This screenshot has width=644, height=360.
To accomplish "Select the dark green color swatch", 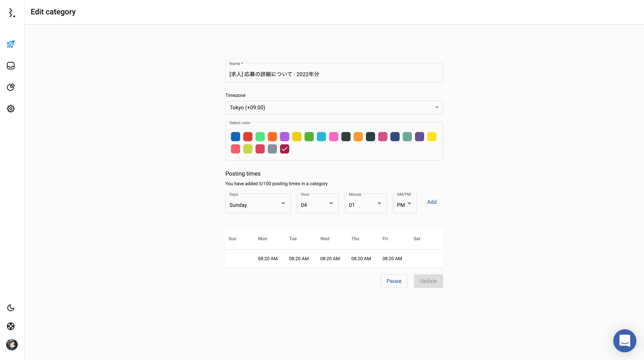I will [309, 137].
